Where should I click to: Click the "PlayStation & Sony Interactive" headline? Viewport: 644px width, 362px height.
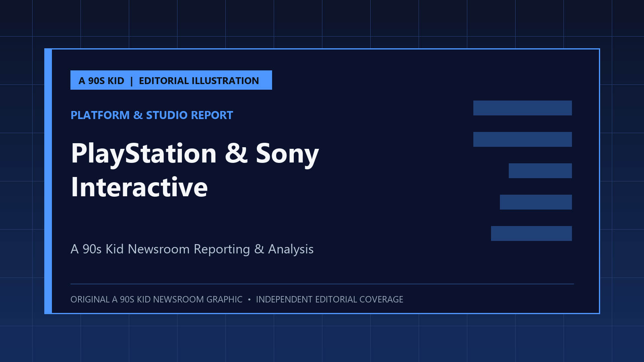click(195, 170)
